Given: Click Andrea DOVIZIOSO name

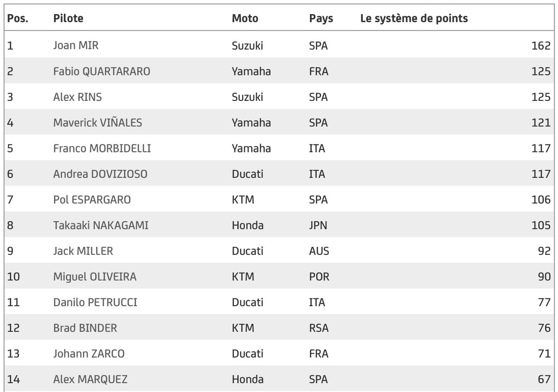Looking at the screenshot, I should click(100, 174).
